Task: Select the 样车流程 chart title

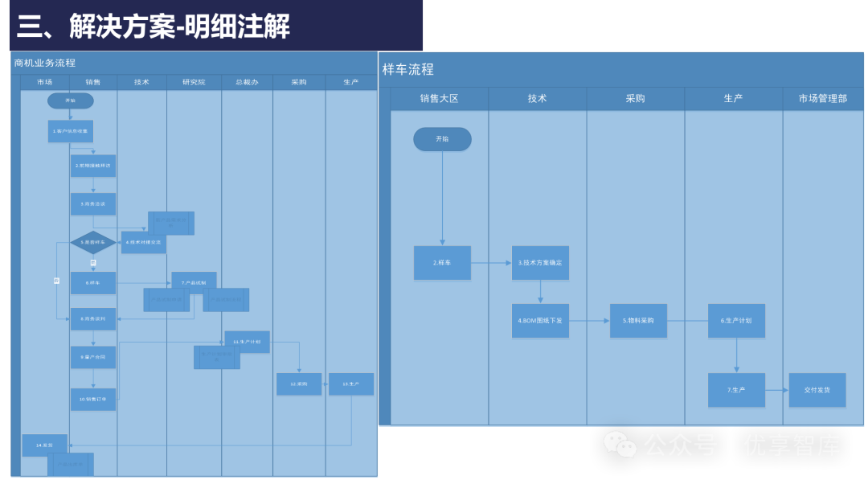Action: coord(408,69)
